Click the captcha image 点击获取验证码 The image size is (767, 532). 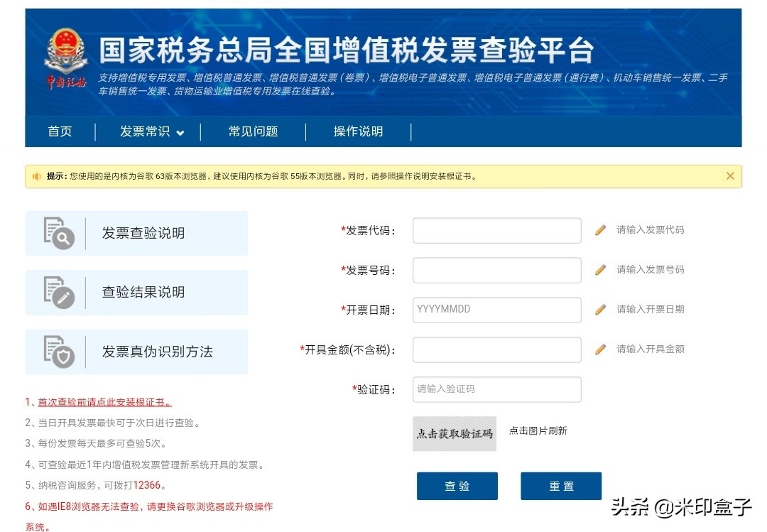click(455, 433)
